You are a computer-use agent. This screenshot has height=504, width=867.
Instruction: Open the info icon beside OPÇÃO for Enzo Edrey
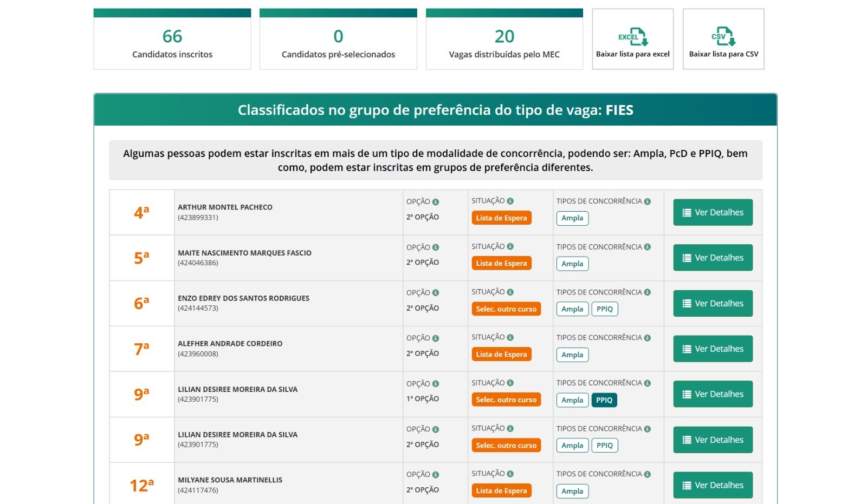tap(436, 293)
